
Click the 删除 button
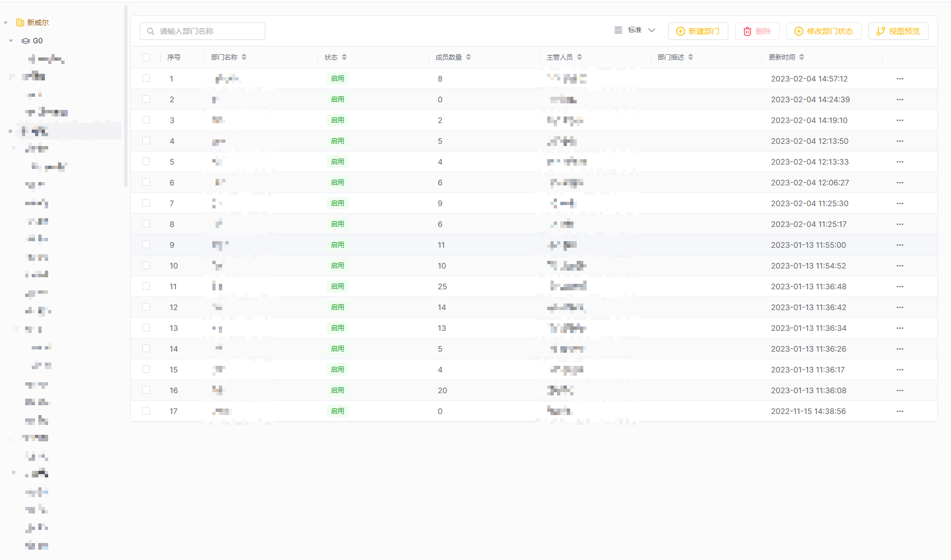coord(757,31)
